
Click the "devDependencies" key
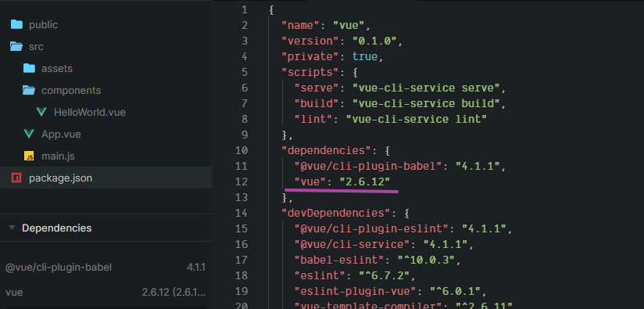(335, 213)
